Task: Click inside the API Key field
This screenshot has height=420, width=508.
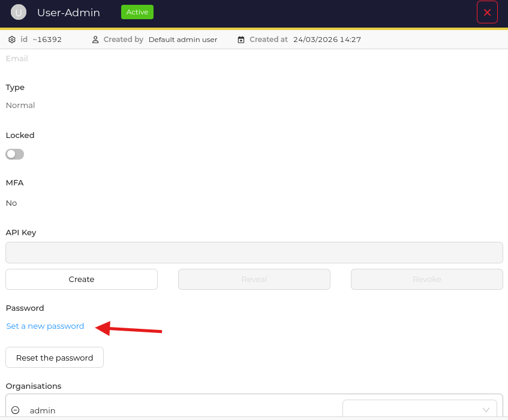Action: click(254, 253)
